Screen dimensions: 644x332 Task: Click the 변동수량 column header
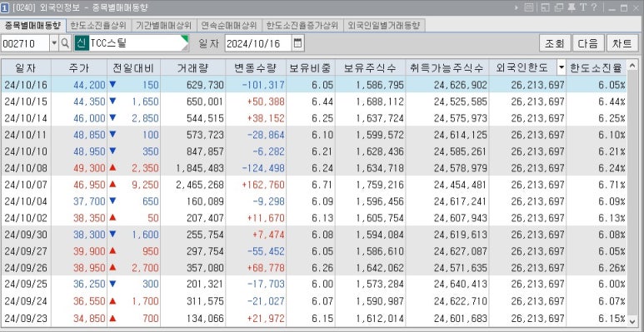tap(256, 67)
